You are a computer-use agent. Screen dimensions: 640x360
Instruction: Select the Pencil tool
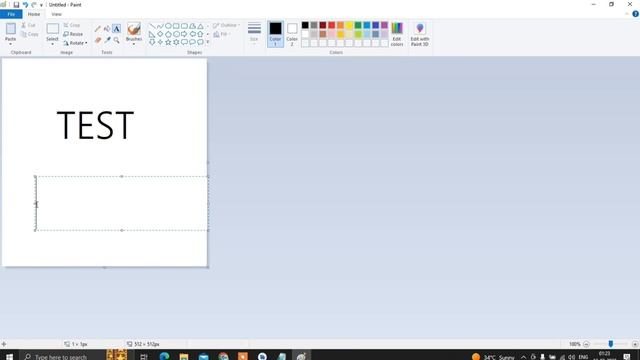tap(98, 29)
